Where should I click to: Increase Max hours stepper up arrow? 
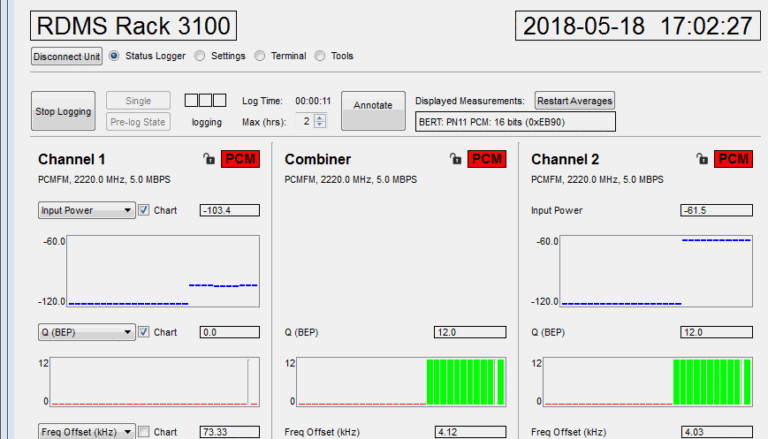[320, 118]
